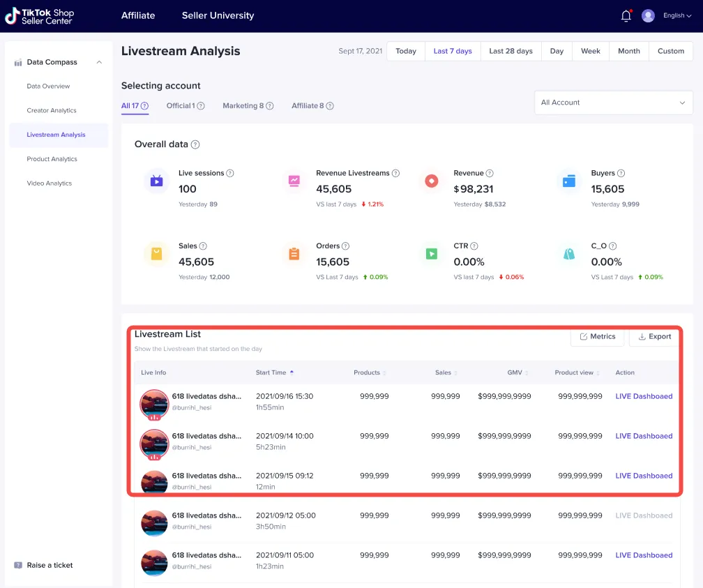Screen dimensions: 703x588
Task: Open the English language dropdown
Action: point(677,16)
